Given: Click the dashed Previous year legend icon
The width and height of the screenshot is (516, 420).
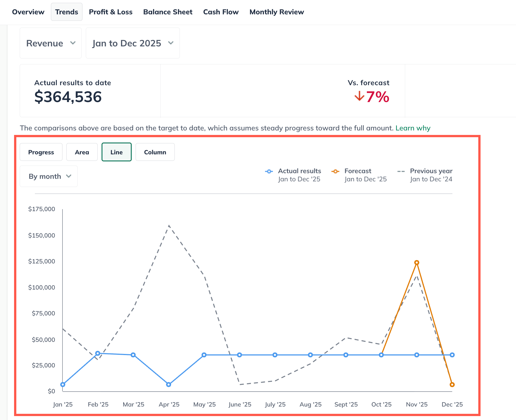Looking at the screenshot, I should pos(401,171).
